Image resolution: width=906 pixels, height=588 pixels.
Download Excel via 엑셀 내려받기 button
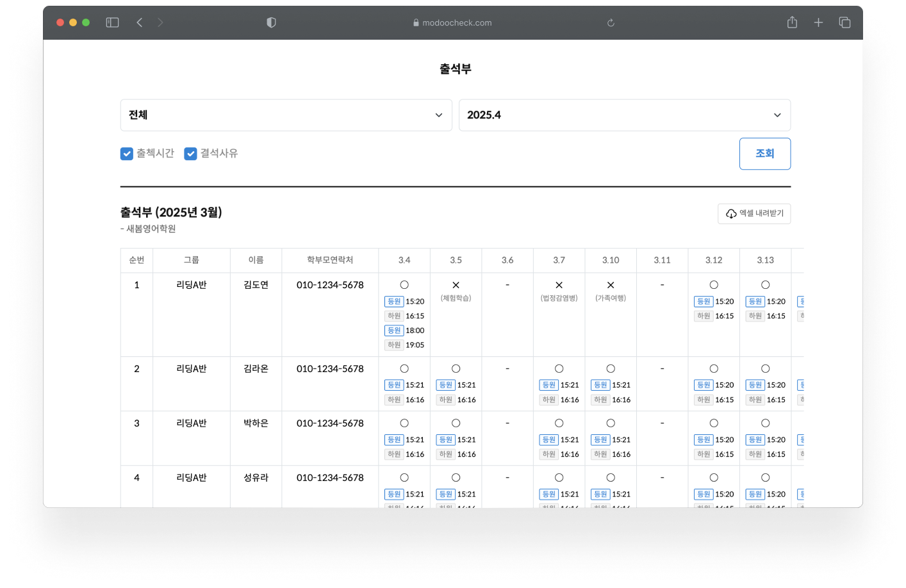(754, 213)
